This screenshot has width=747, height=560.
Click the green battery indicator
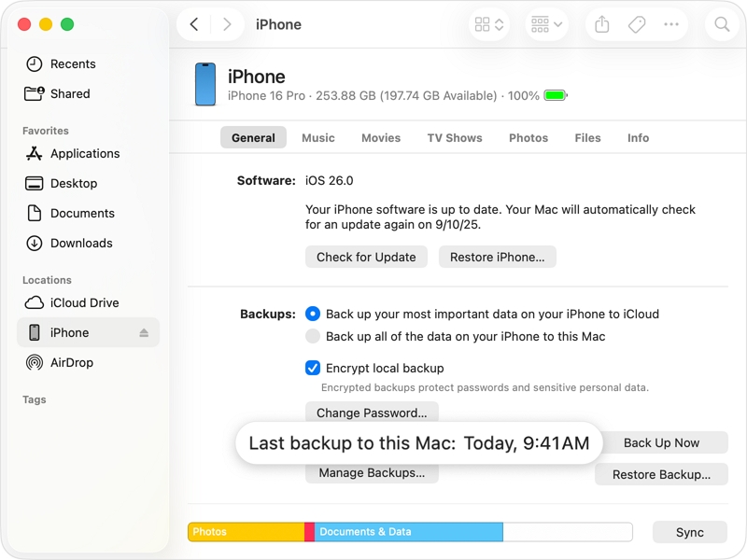pyautogui.click(x=556, y=96)
